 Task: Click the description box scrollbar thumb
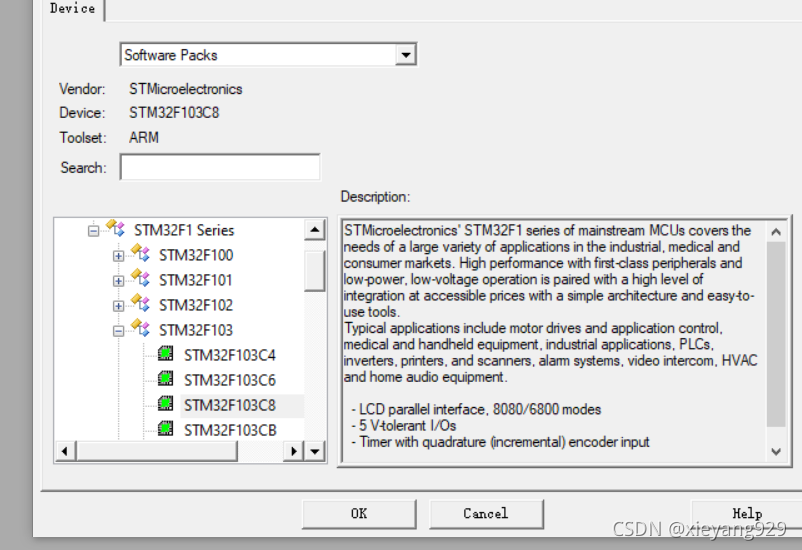776,335
